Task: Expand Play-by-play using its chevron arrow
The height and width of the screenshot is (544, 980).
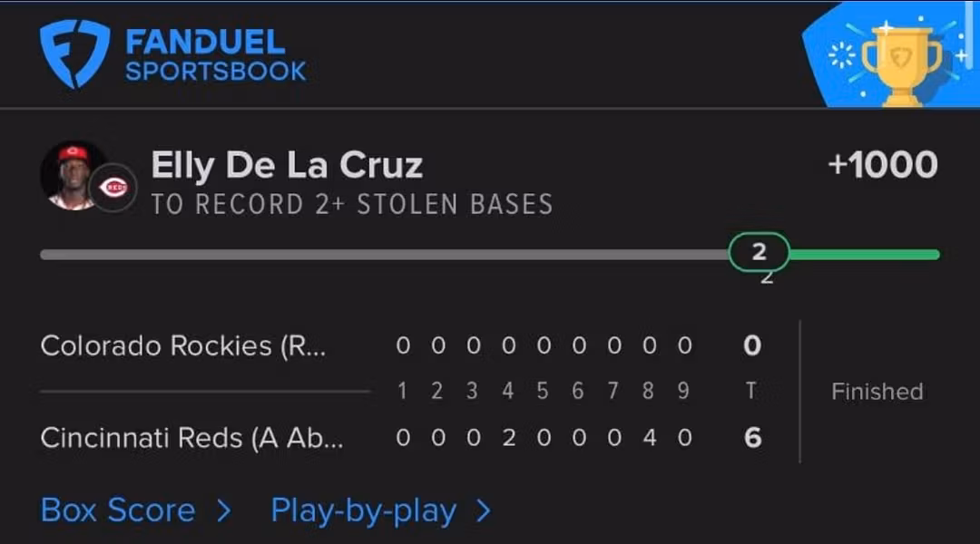Action: pos(484,511)
